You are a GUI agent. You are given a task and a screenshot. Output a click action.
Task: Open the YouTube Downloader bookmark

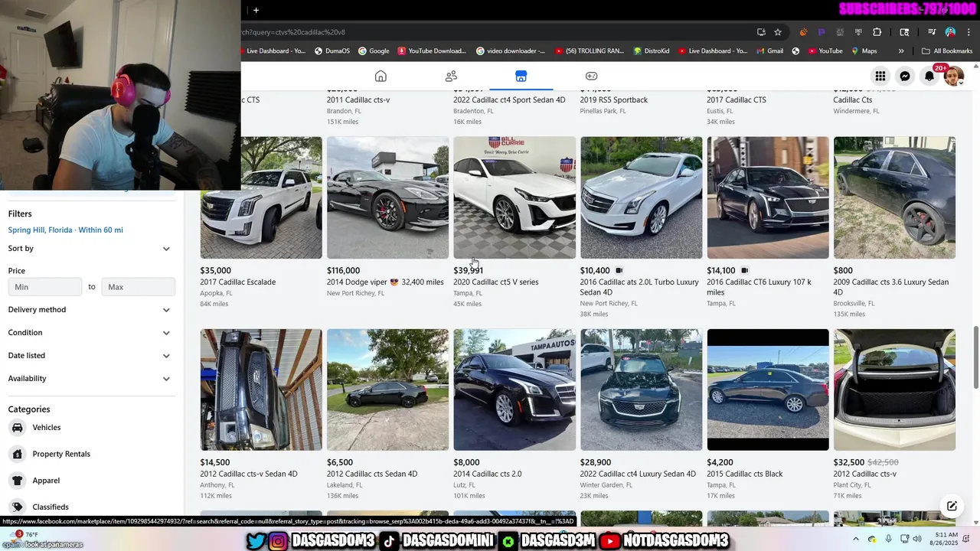(x=432, y=51)
